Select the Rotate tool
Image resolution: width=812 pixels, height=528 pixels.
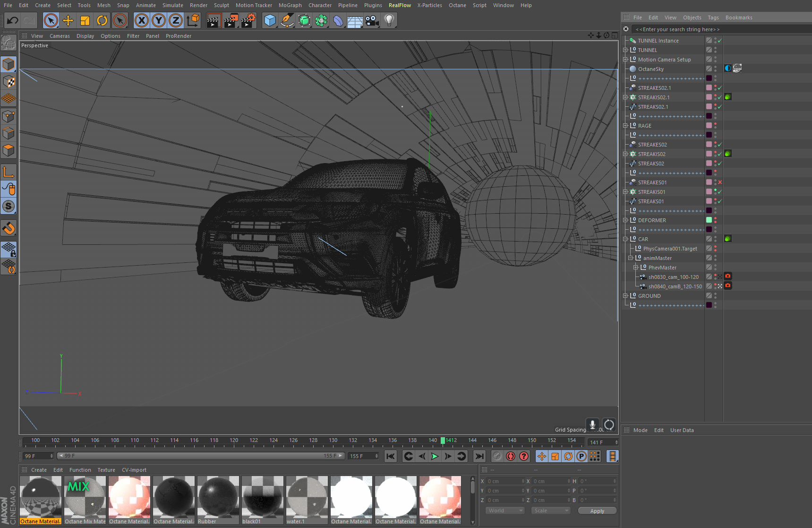102,20
